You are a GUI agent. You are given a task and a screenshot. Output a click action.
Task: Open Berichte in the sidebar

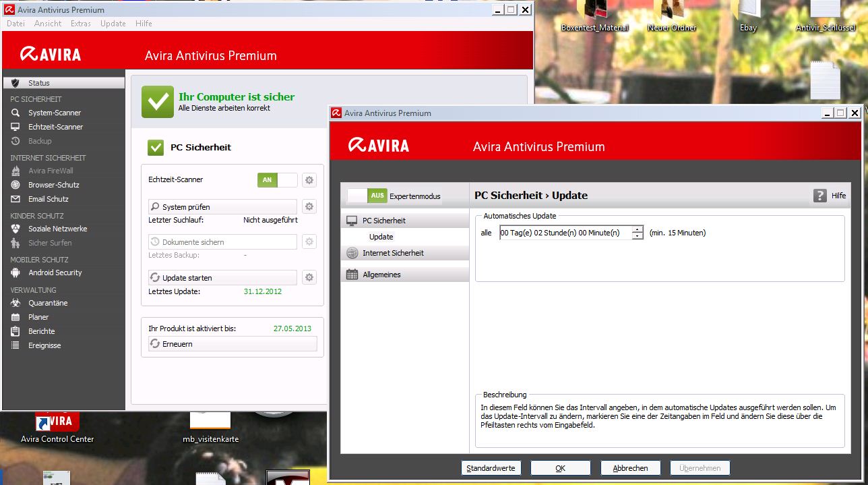pos(42,331)
